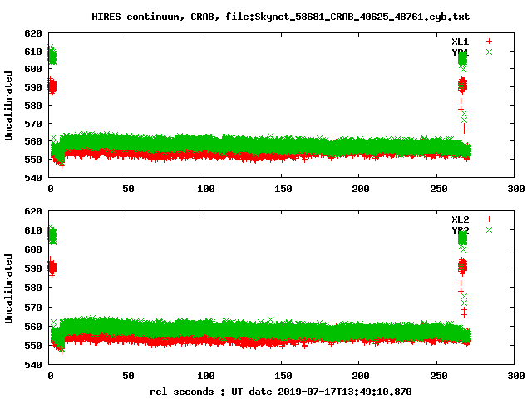The width and height of the screenshot is (532, 399).
Task: Click the green cross marker beside YR2
Action: (x=489, y=230)
